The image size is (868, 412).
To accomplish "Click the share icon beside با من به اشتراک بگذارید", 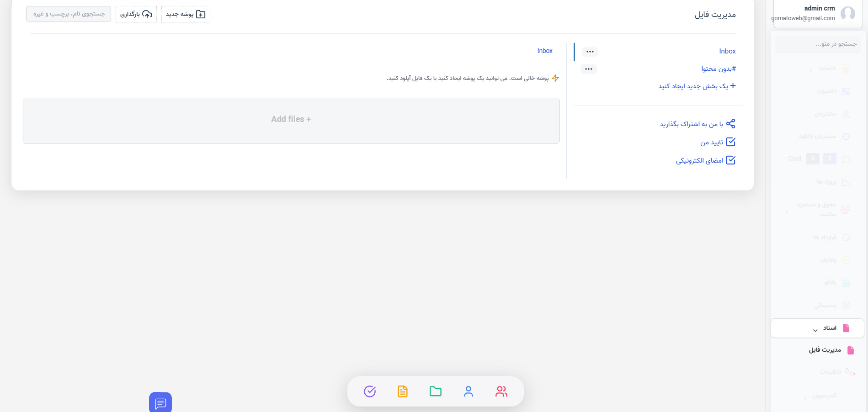I will [x=731, y=124].
